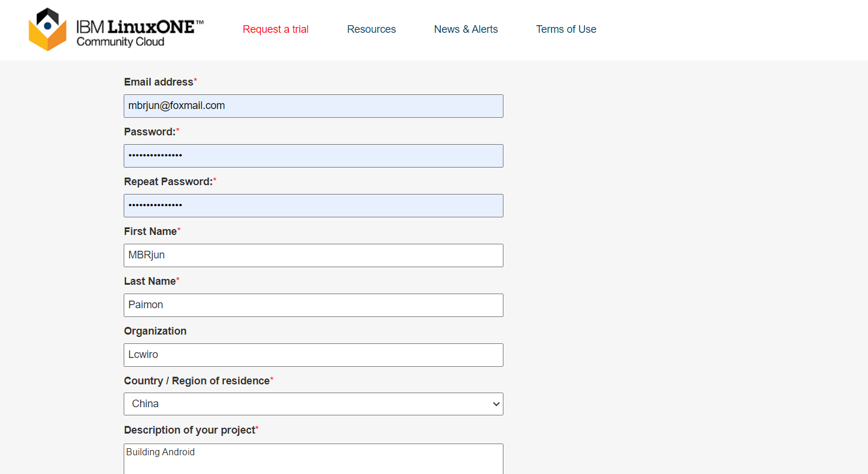Screen dimensions: 868x474
Task: Click into the Password field
Action: point(313,156)
